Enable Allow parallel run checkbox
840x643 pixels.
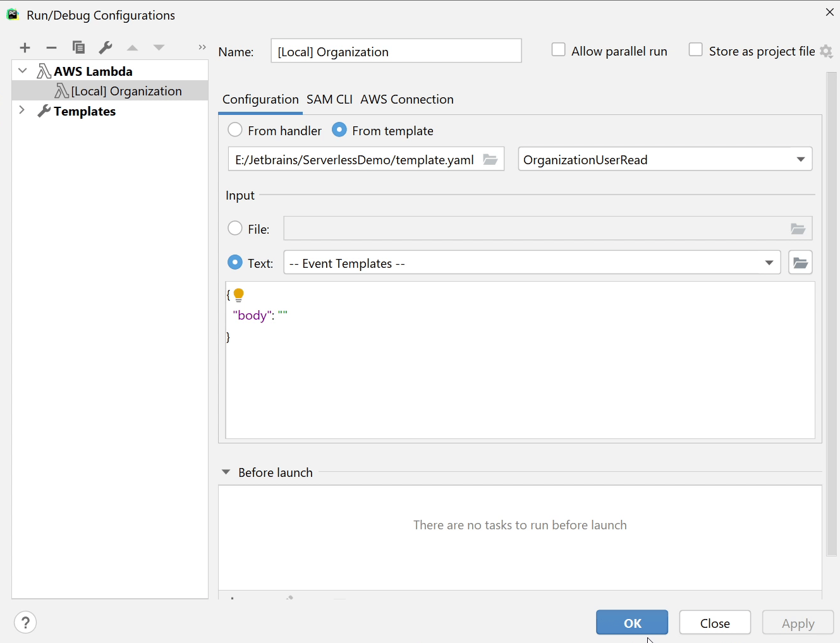[558, 50]
